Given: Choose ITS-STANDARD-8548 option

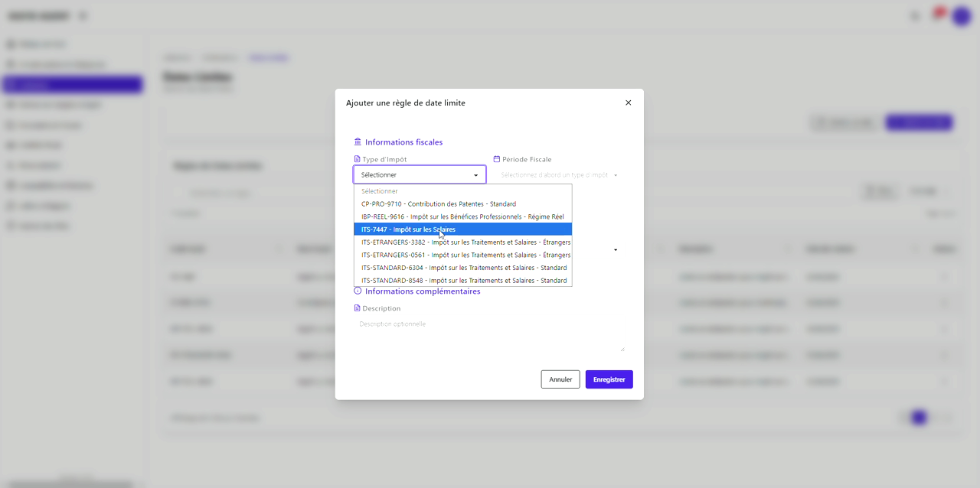Looking at the screenshot, I should 462,281.
